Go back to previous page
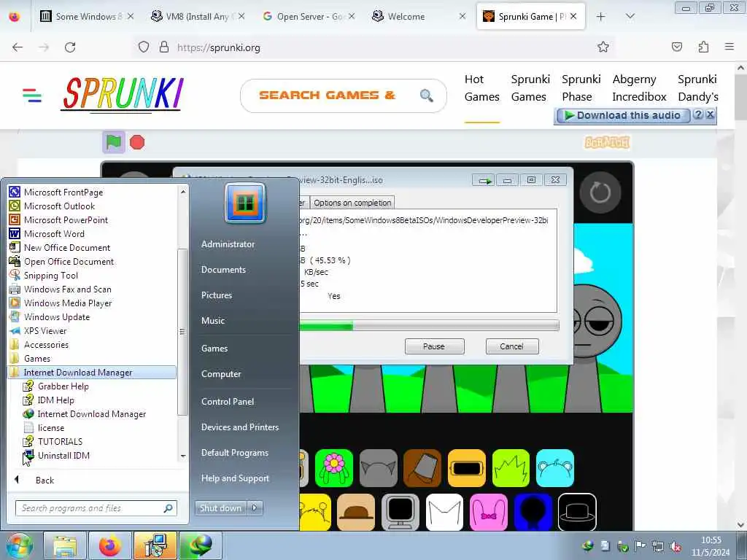 tap(18, 47)
